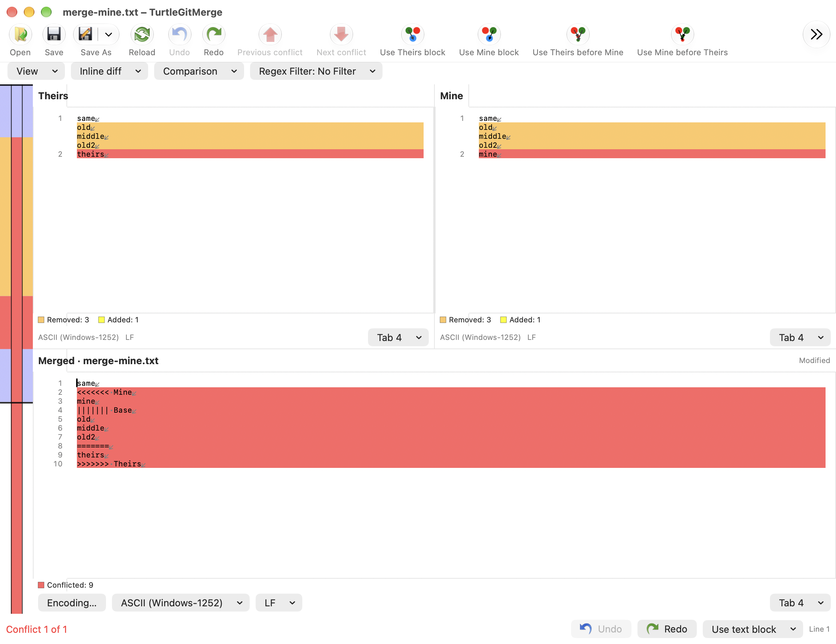Click the Open file toolbar icon
The height and width of the screenshot is (644, 836).
pos(20,34)
